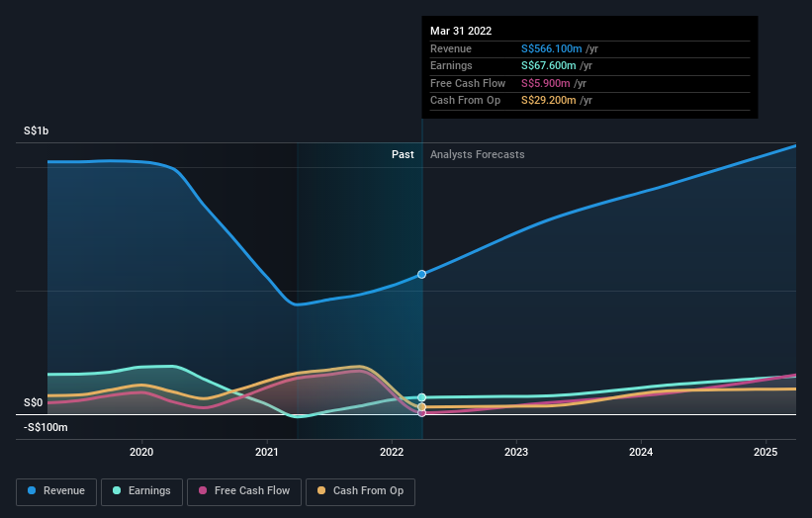Click the 2025 x-axis label
Image resolution: width=812 pixels, height=518 pixels.
766,453
